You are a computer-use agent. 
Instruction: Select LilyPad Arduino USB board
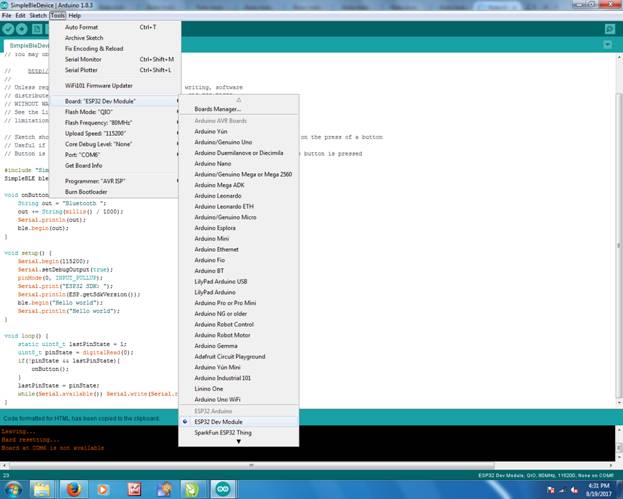point(238,281)
